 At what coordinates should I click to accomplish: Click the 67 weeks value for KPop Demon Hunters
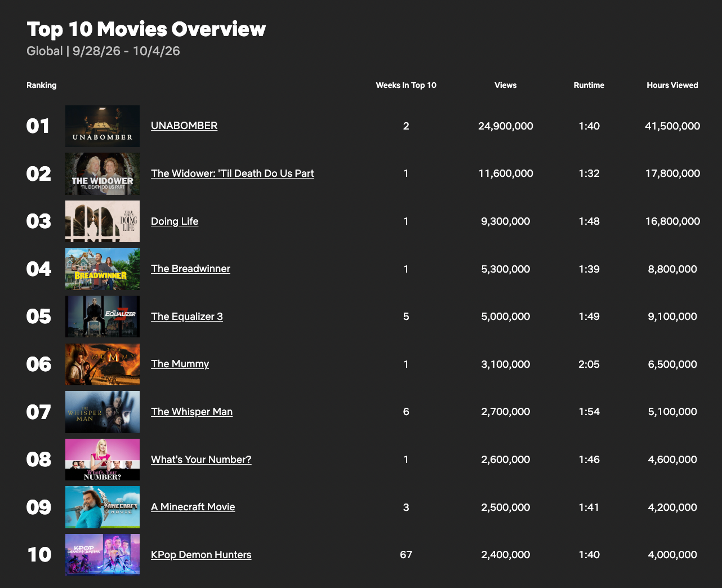[406, 555]
